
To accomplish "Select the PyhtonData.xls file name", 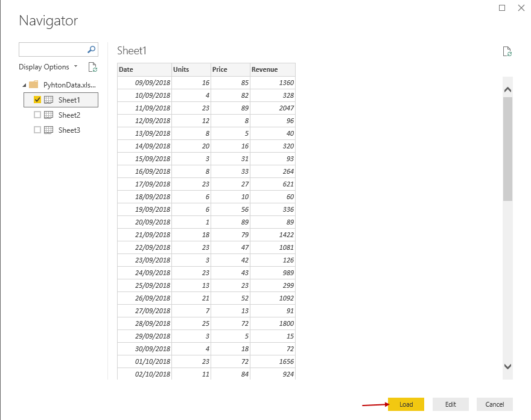I will pos(69,85).
